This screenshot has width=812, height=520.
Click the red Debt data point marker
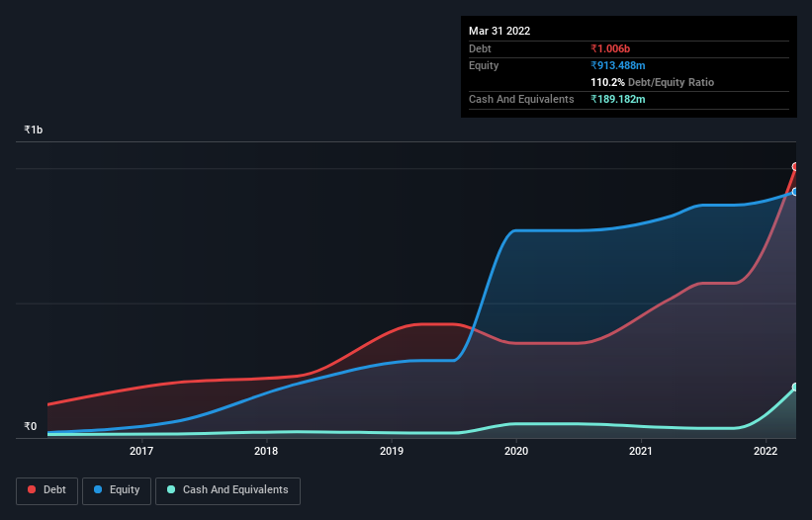click(x=795, y=167)
